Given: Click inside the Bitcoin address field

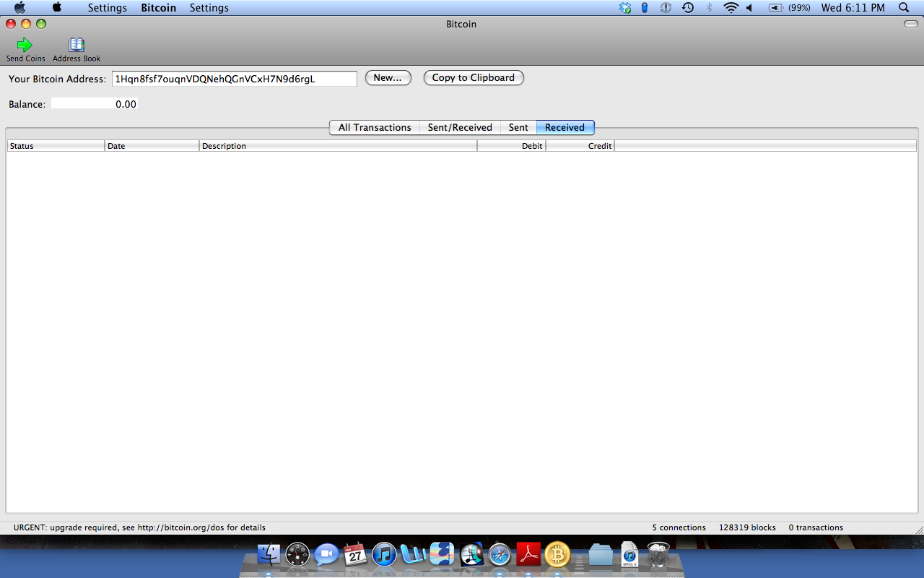Looking at the screenshot, I should [234, 79].
